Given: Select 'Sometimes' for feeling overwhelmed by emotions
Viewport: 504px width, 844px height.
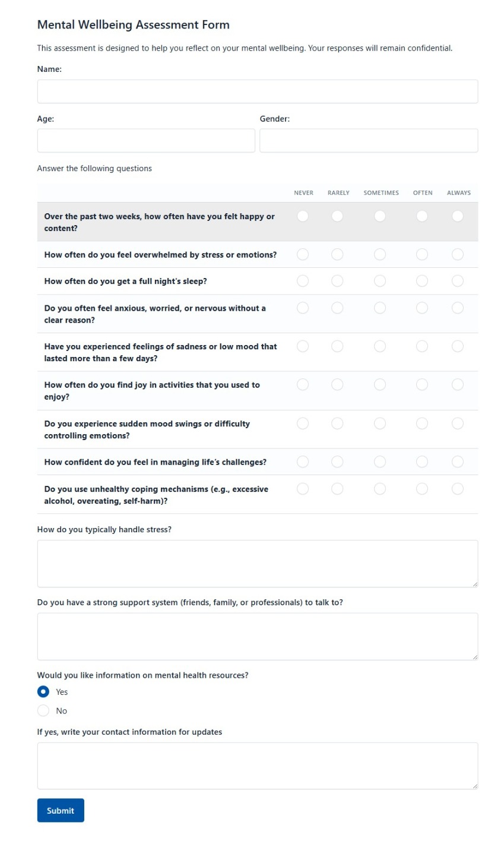Looking at the screenshot, I should pyautogui.click(x=380, y=254).
